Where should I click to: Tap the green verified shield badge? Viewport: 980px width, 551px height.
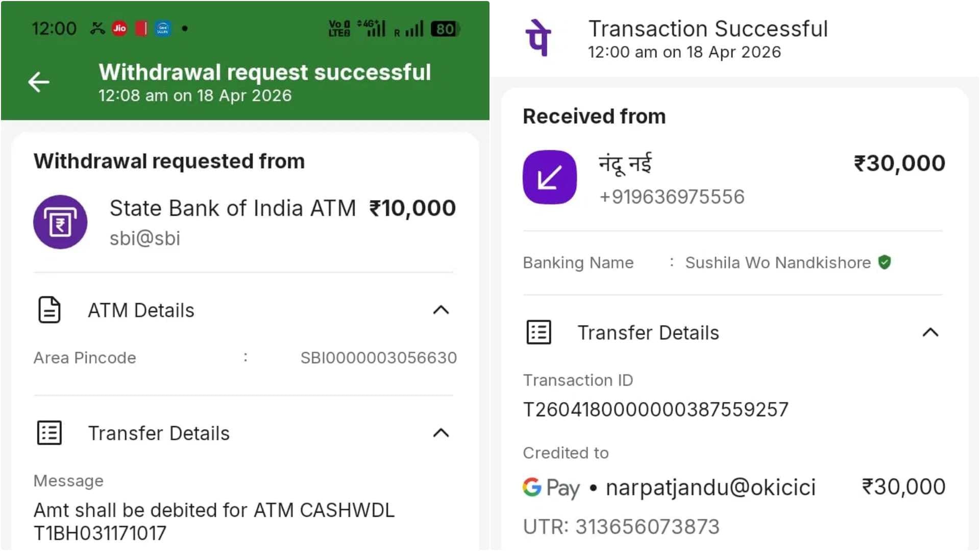[x=885, y=262]
